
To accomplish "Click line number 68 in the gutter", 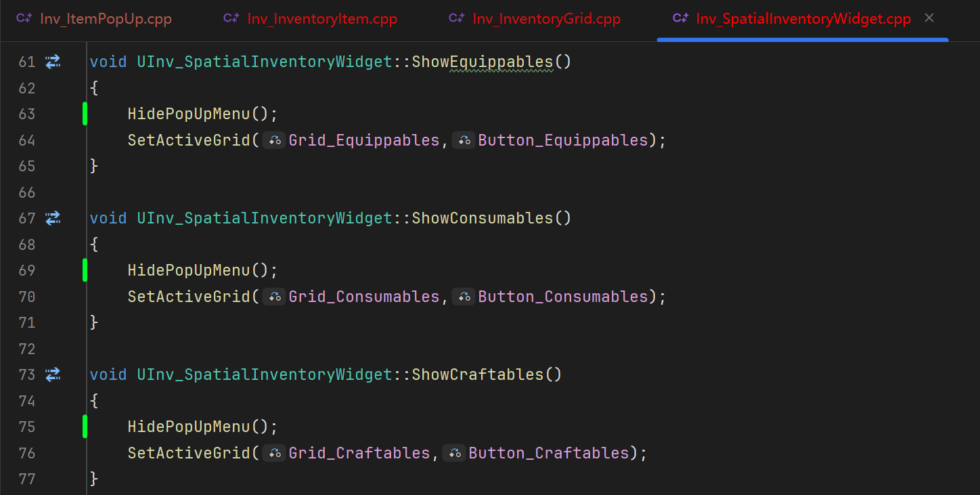I will (26, 244).
